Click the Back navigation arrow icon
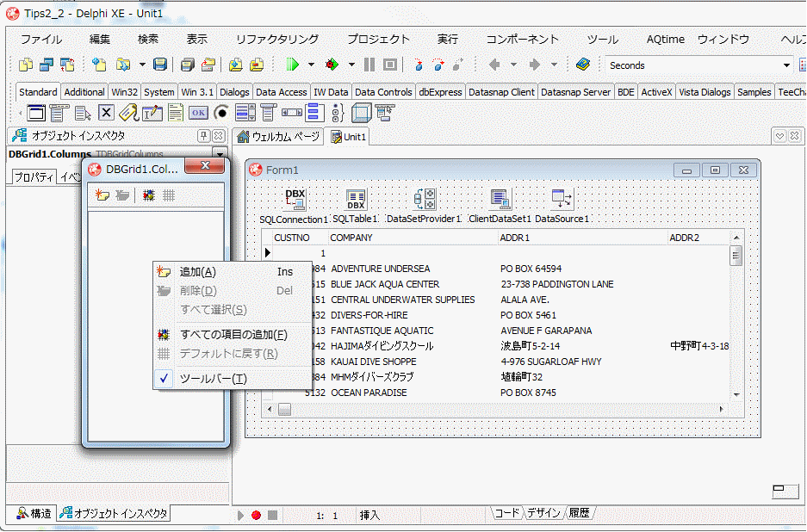The height and width of the screenshot is (532, 807). point(494,65)
